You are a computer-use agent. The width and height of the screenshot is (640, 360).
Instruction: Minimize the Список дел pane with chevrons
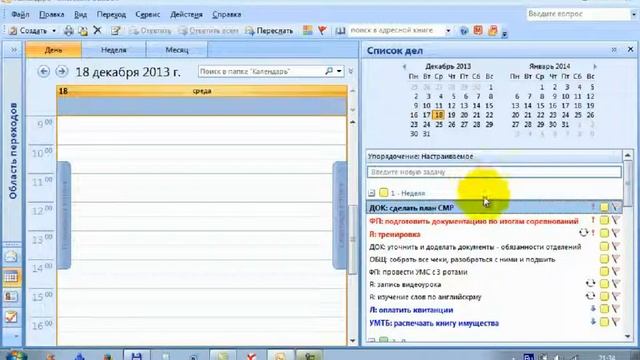[x=614, y=50]
